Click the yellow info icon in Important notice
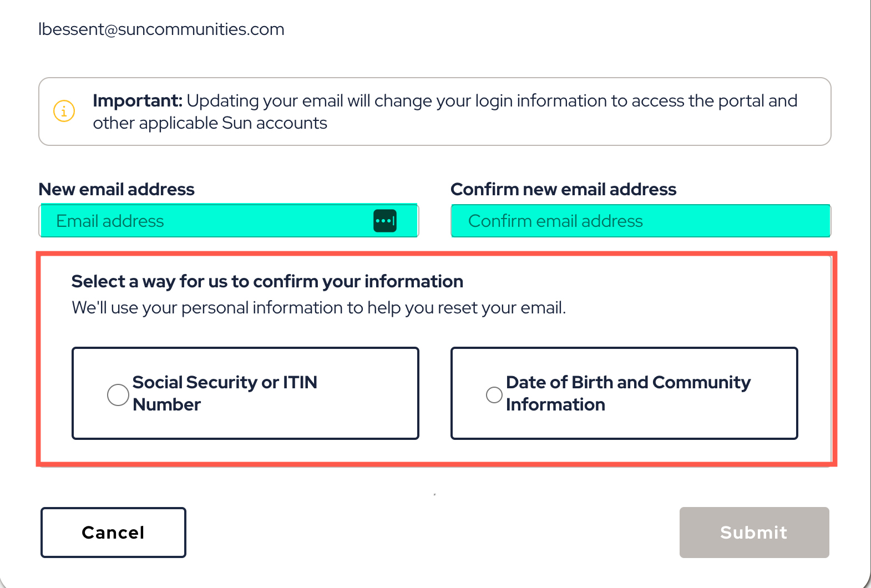This screenshot has height=588, width=871. (64, 111)
